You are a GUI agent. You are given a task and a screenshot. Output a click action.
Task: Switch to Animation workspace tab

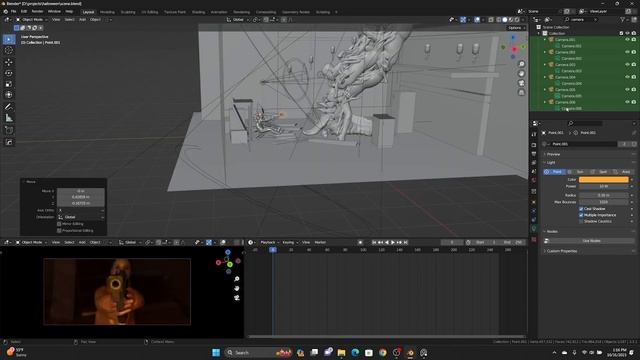tap(219, 12)
